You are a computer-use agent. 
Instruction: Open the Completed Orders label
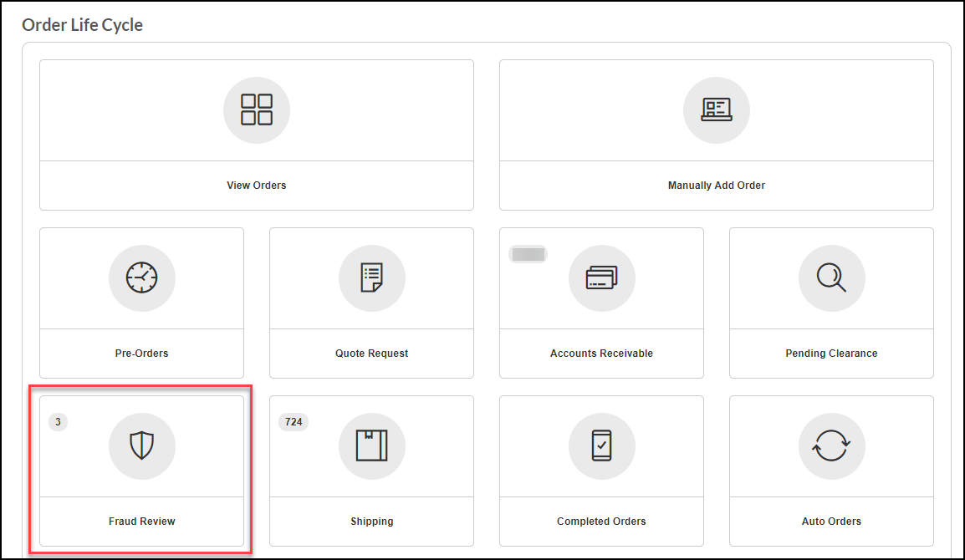point(601,522)
